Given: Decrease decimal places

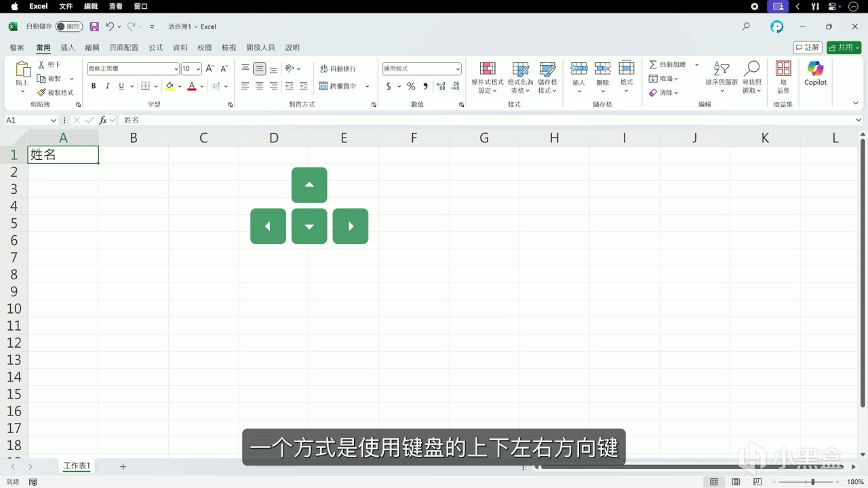Looking at the screenshot, I should 454,86.
